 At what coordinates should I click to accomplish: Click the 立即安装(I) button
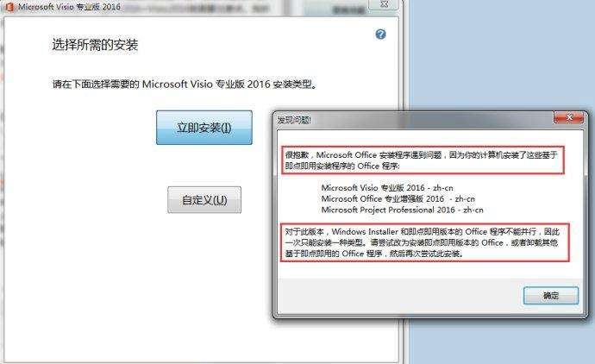pyautogui.click(x=204, y=128)
